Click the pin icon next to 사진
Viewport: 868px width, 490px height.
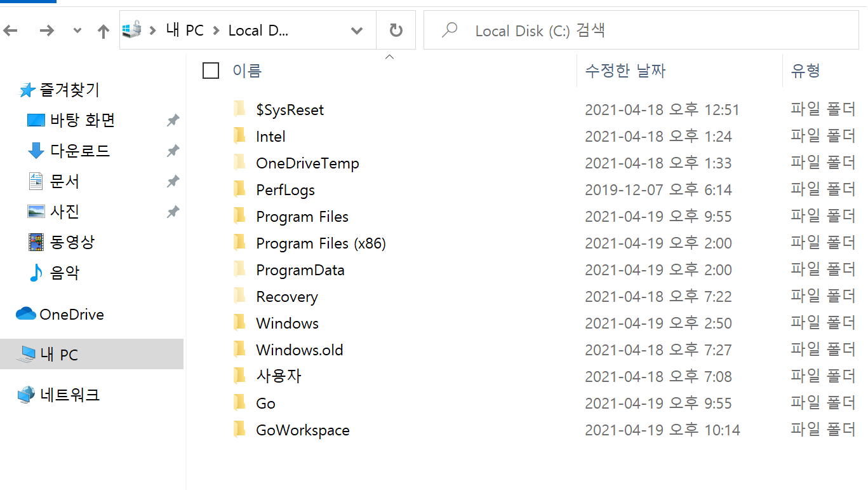coord(173,212)
